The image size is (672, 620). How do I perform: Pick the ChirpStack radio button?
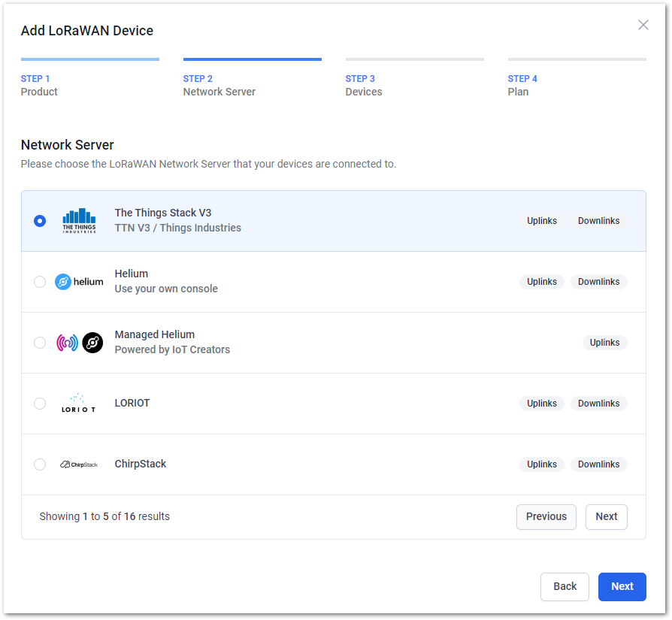(40, 464)
